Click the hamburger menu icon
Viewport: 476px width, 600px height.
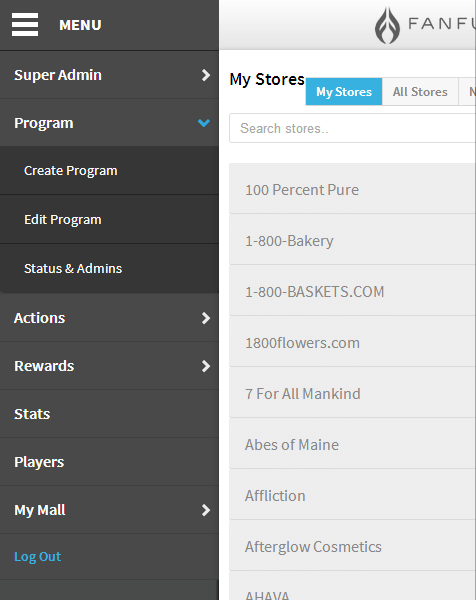tap(25, 24)
